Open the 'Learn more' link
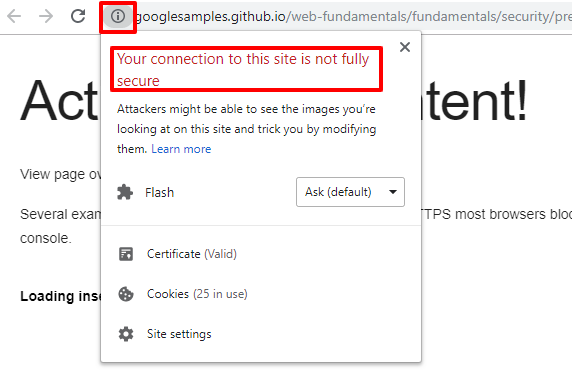Screen dimensions: 572x374 tap(181, 149)
